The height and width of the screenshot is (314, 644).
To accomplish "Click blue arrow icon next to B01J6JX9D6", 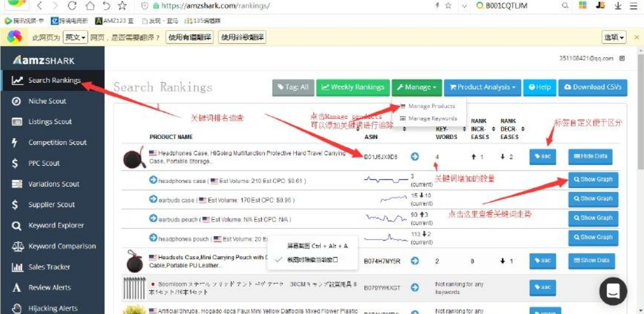I will [415, 156].
